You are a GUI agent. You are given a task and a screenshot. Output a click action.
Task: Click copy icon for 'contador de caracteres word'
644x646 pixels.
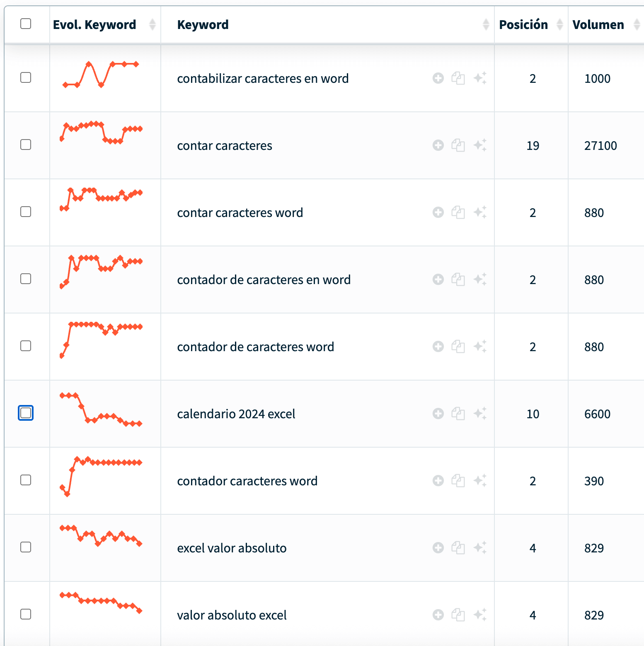(458, 347)
